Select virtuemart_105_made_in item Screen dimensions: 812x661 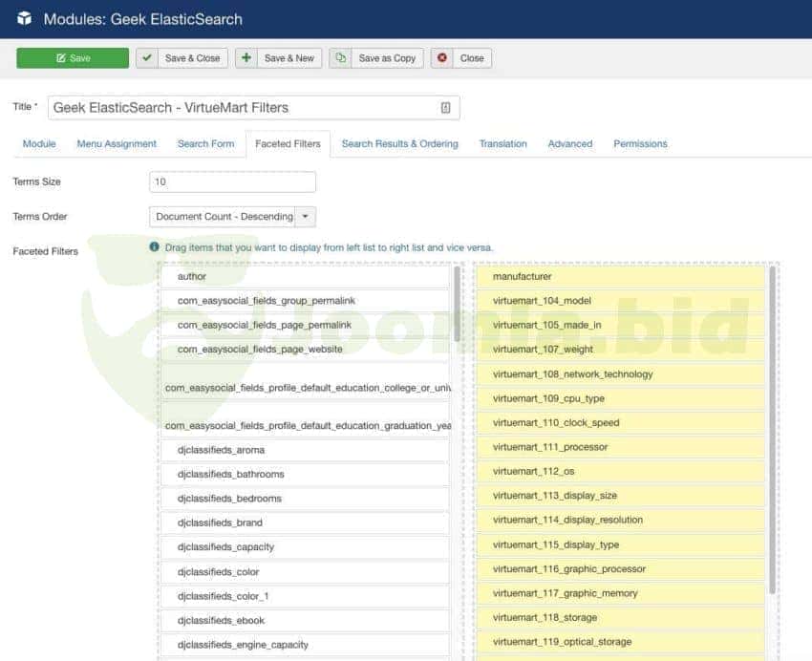620,325
